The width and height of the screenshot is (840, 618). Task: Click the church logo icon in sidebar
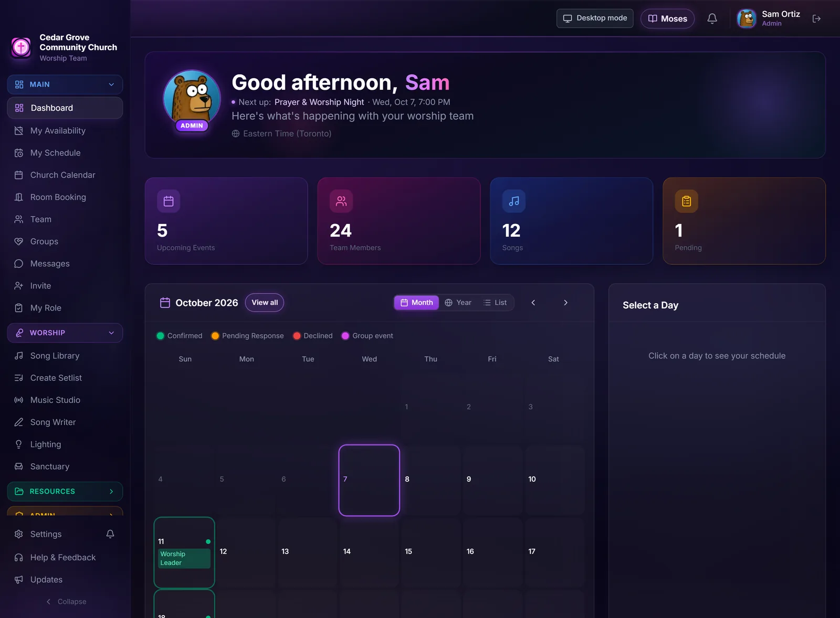point(21,47)
